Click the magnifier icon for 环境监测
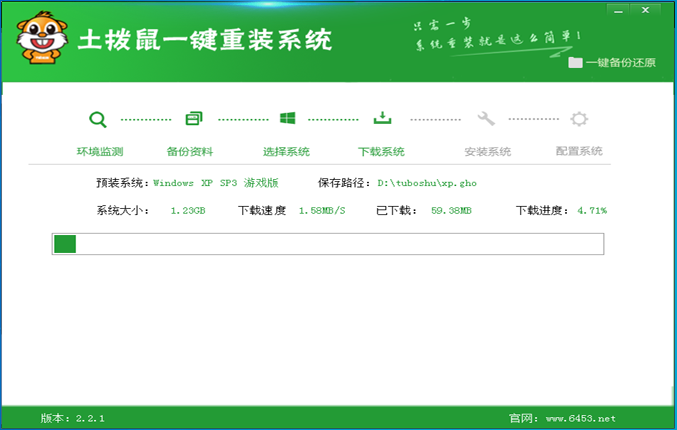 click(x=97, y=119)
